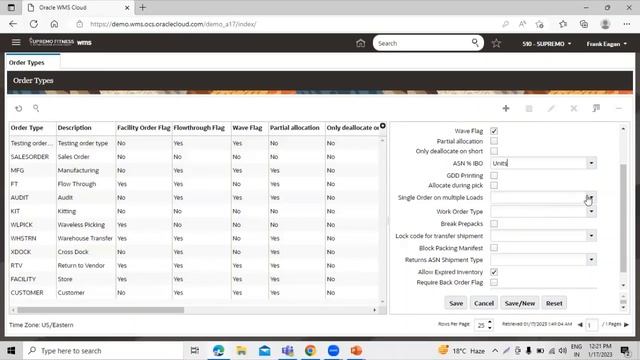640x360 pixels.
Task: Enable Allocate during pick checkbox
Action: click(x=494, y=185)
